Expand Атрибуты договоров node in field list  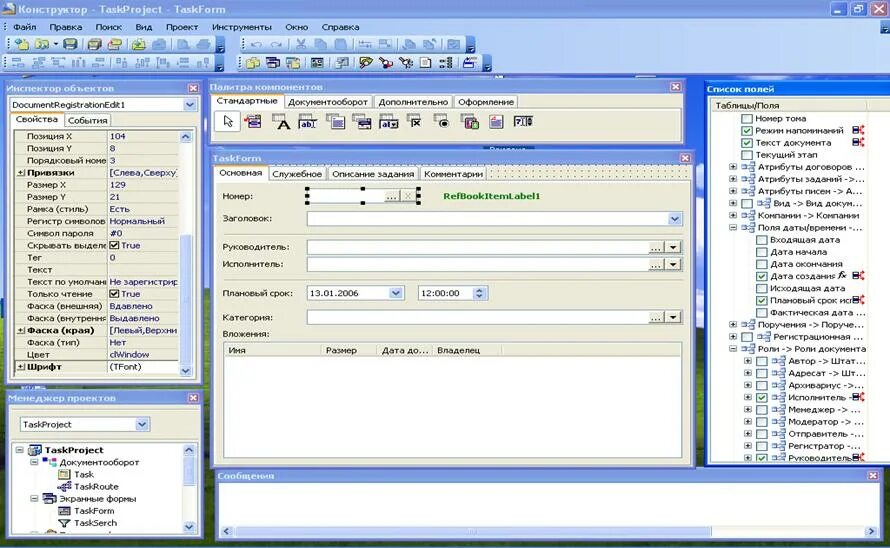[x=733, y=167]
